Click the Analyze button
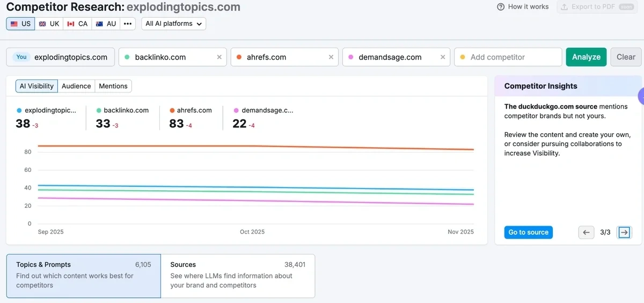The width and height of the screenshot is (644, 303). coord(586,57)
